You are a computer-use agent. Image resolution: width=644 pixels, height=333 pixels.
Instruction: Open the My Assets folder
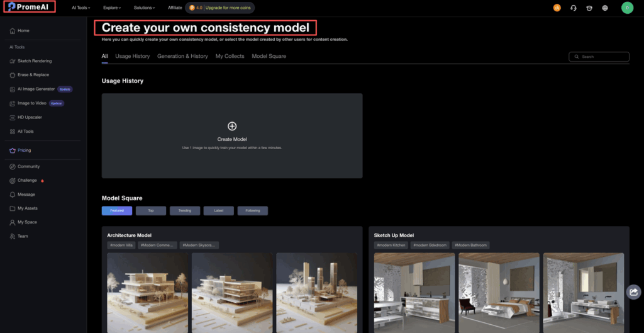23,208
